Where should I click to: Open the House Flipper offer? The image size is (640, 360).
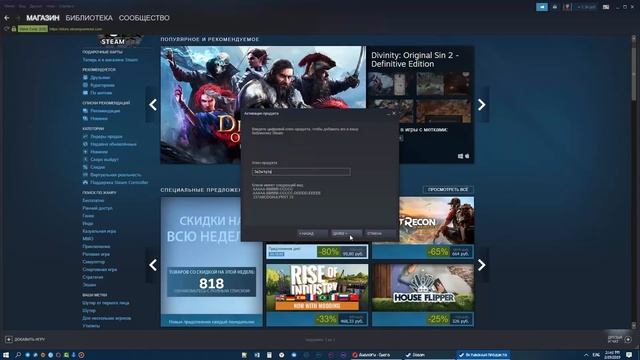coord(423,295)
